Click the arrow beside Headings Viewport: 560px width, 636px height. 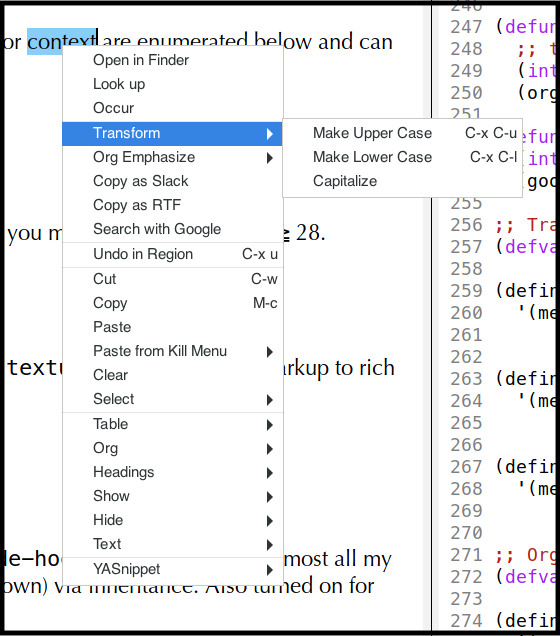point(270,473)
